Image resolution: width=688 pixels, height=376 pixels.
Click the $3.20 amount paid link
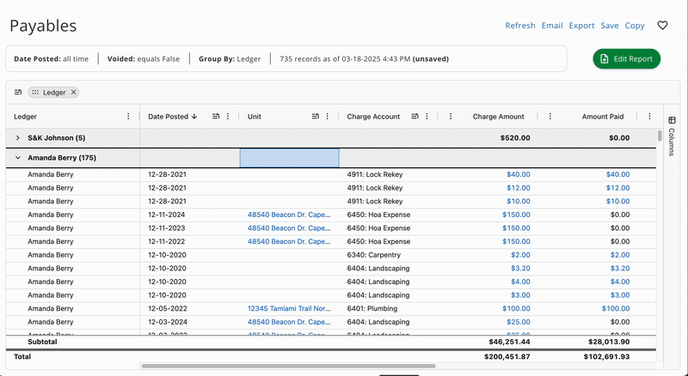620,268
